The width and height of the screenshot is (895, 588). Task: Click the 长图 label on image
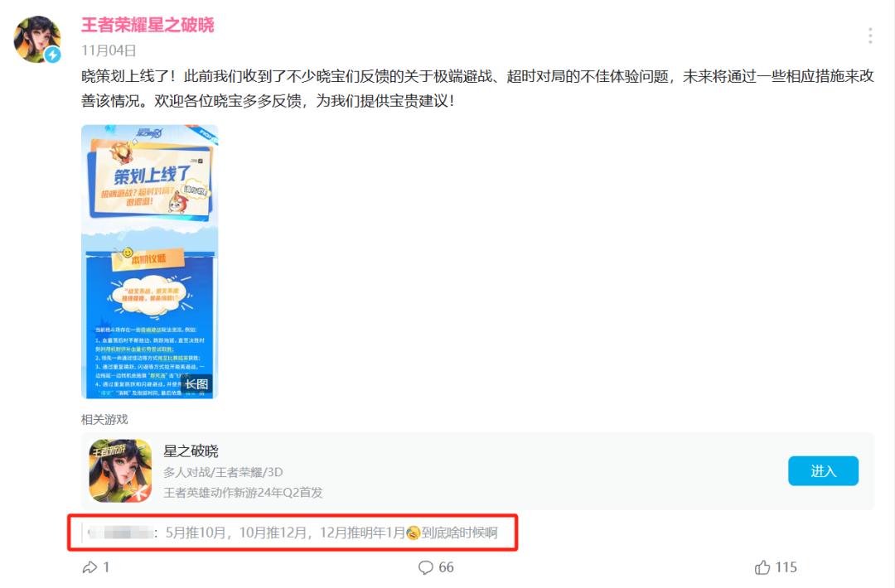[x=196, y=384]
